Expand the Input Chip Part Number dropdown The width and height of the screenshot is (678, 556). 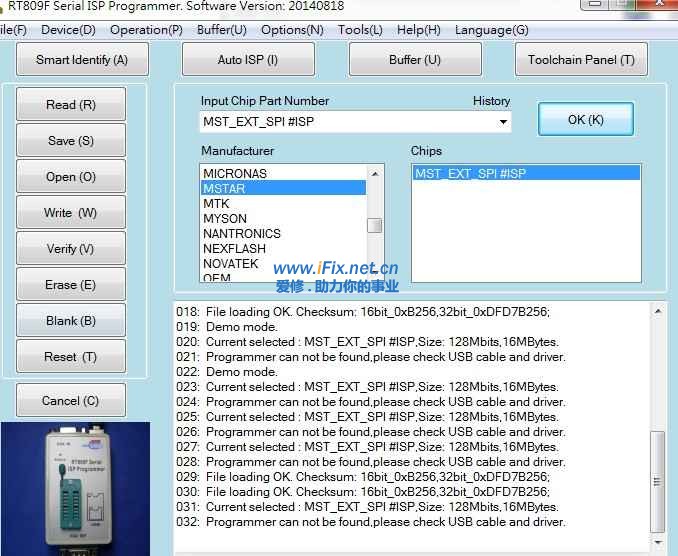tap(503, 123)
